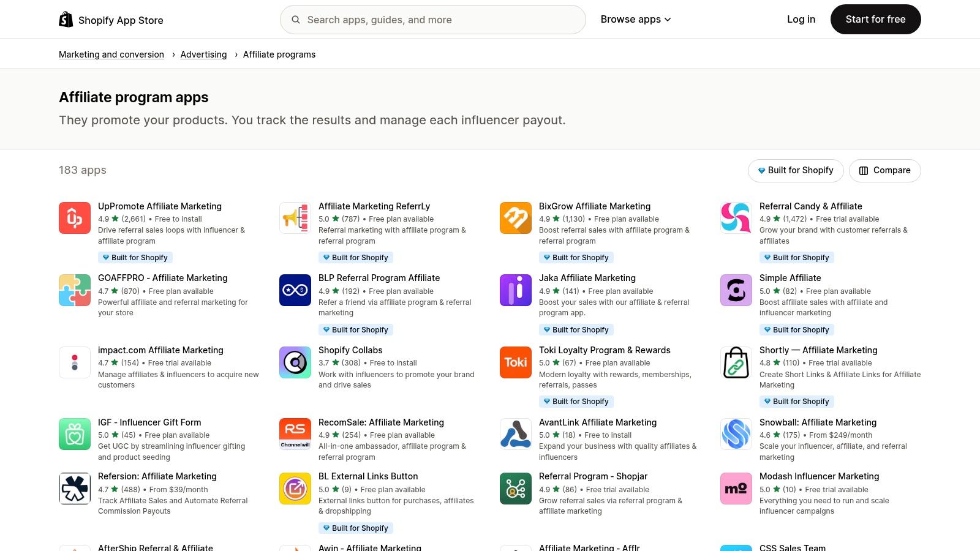Image resolution: width=980 pixels, height=551 pixels.
Task: Open Shopify Collabs title link
Action: [x=350, y=350]
